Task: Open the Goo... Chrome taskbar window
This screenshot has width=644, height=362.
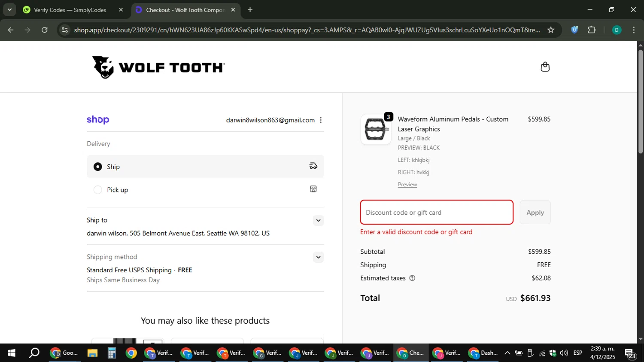Action: click(64, 353)
